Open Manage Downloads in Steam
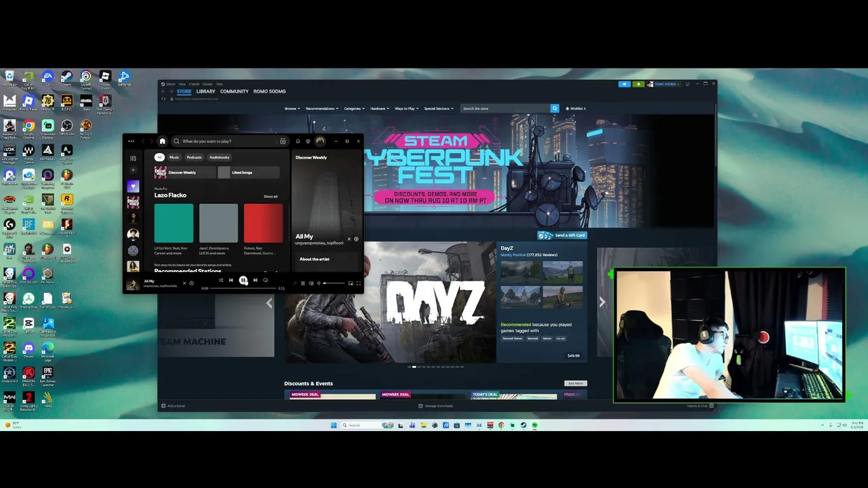868x488 pixels. click(436, 406)
